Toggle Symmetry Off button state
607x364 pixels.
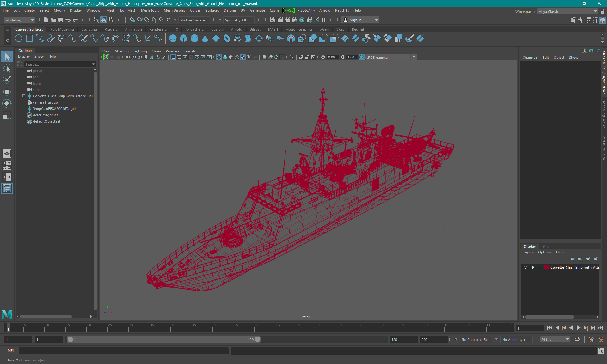(x=238, y=20)
